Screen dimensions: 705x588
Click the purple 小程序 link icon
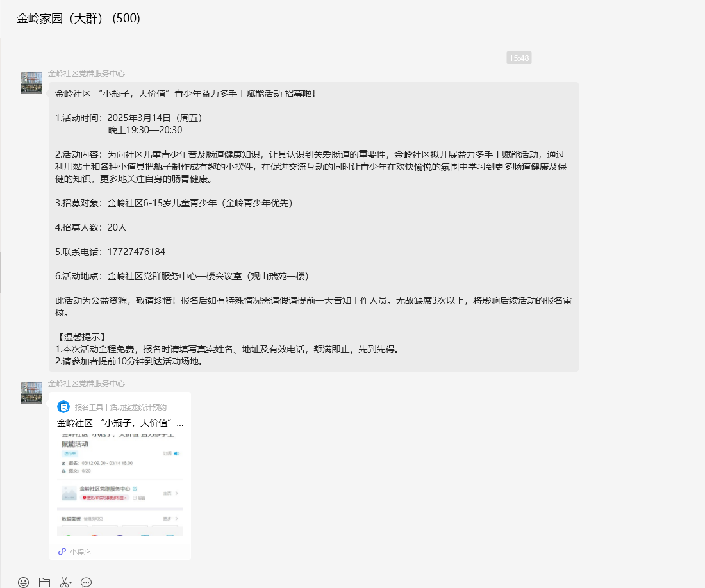(x=62, y=551)
